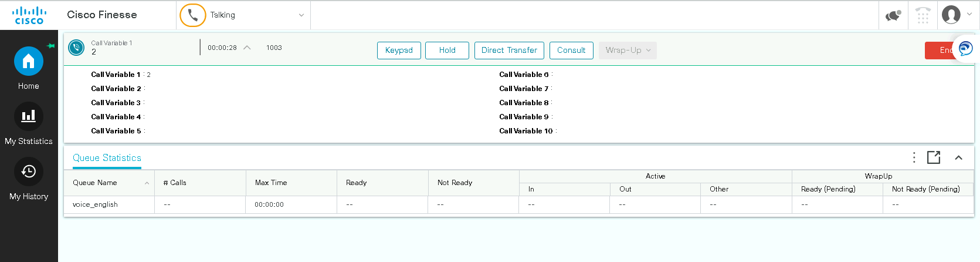980x262 pixels.
Task: Pop out the Queue Statistics gadget
Action: (x=934, y=157)
